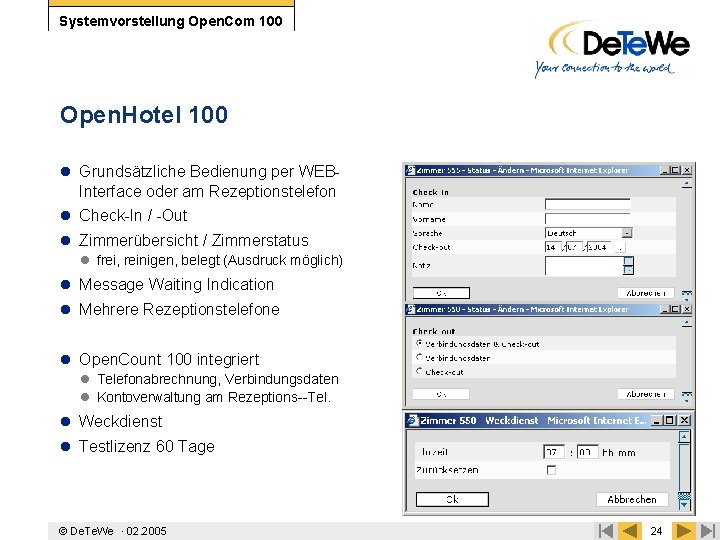This screenshot has width=720, height=540.
Task: Click Ok in the Check-out window
Action: pos(441,394)
